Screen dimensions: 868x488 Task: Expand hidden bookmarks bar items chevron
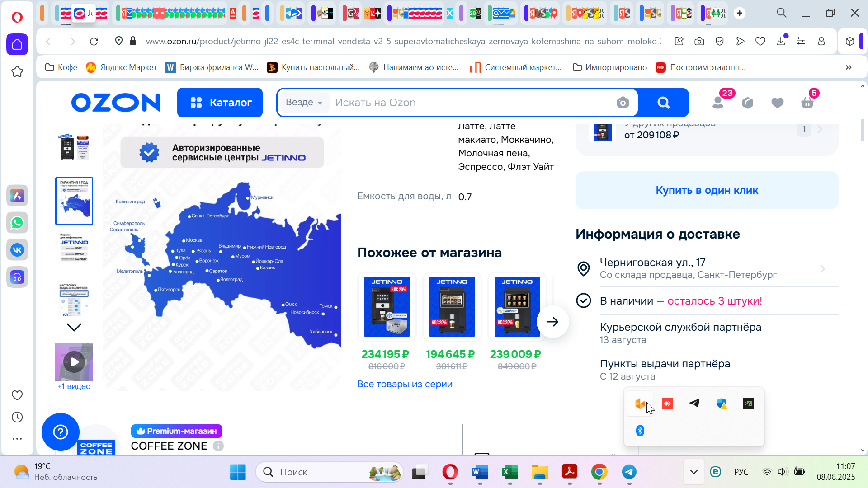pos(849,67)
